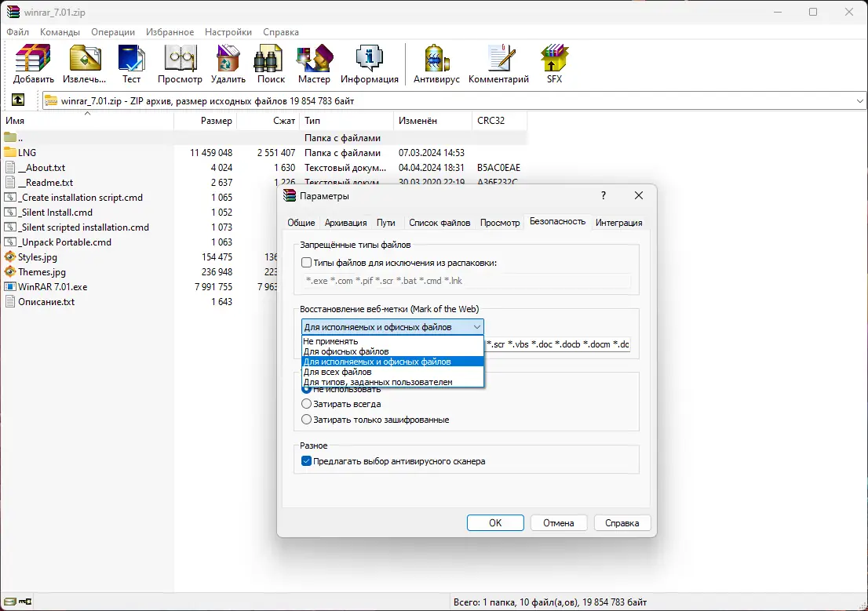Image resolution: width=868 pixels, height=611 pixels.
Task: Uncheck Предлагать выбор антивирусного сканера
Action: pyautogui.click(x=306, y=461)
